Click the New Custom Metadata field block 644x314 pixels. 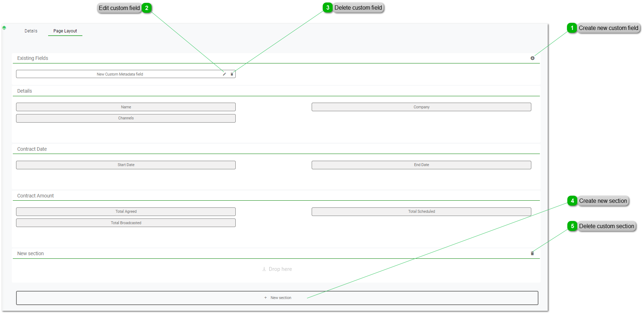120,74
